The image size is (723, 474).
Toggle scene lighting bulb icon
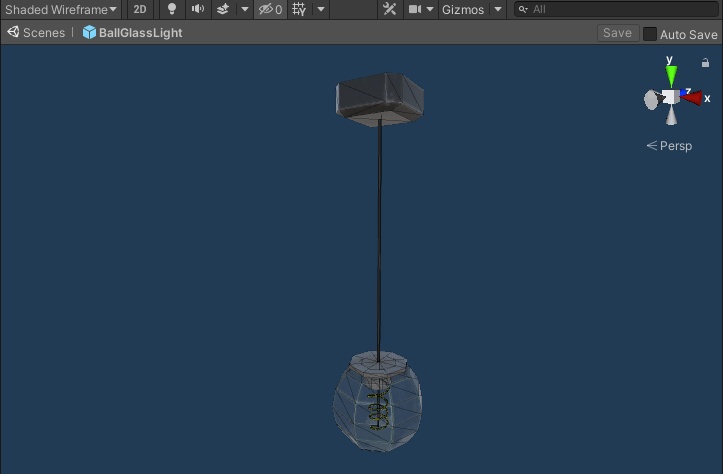point(172,9)
